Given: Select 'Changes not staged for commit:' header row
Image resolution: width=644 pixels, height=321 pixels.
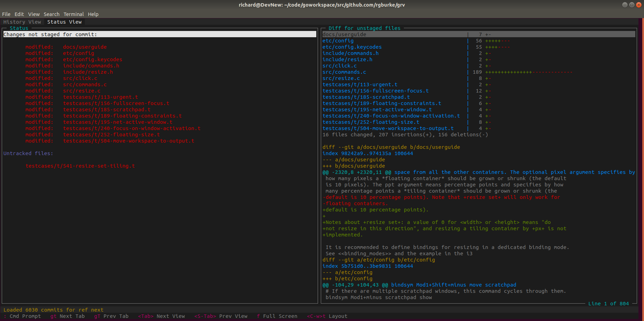Looking at the screenshot, I should 160,34.
